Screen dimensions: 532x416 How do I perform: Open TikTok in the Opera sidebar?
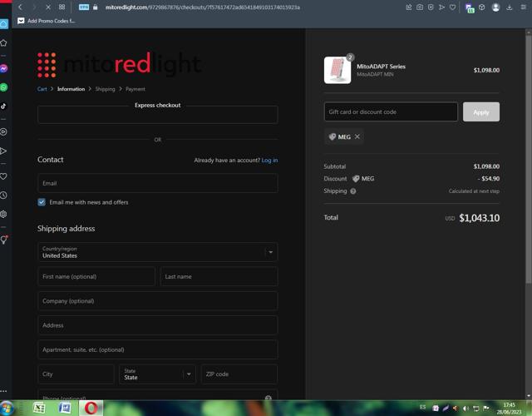tap(3, 106)
